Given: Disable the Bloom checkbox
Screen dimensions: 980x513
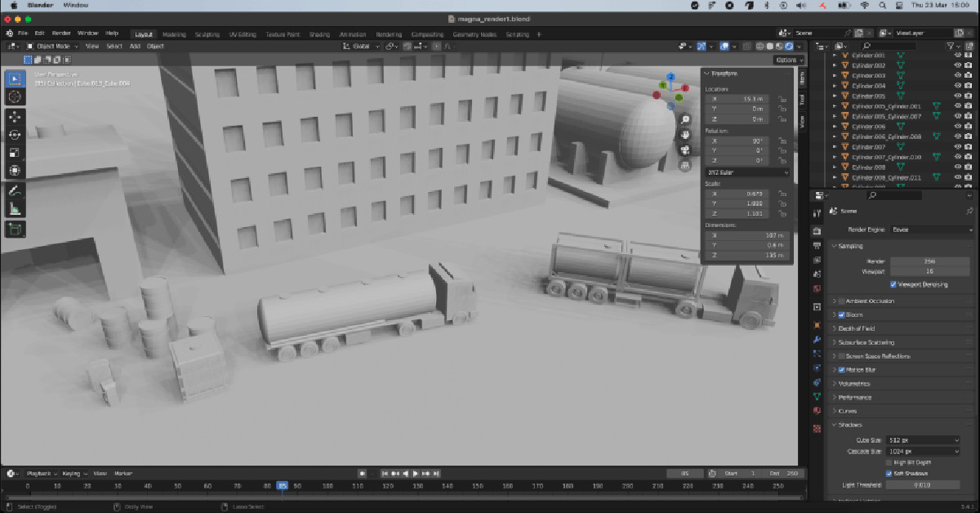Looking at the screenshot, I should click(841, 314).
